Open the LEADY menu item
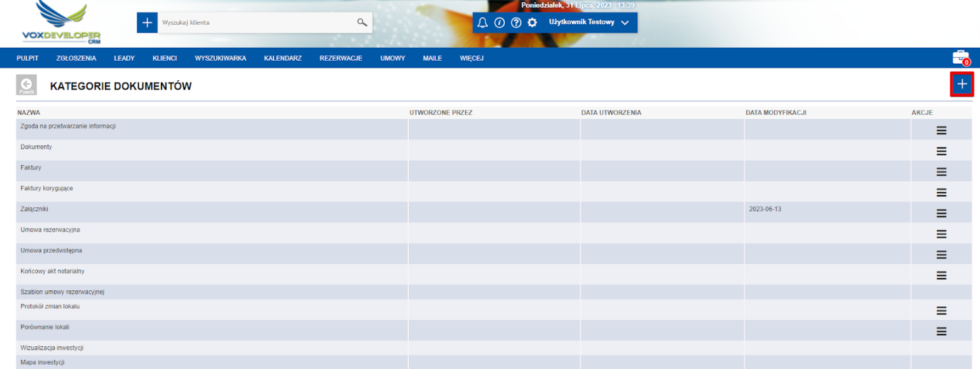Image resolution: width=980 pixels, height=369 pixels. pos(124,58)
